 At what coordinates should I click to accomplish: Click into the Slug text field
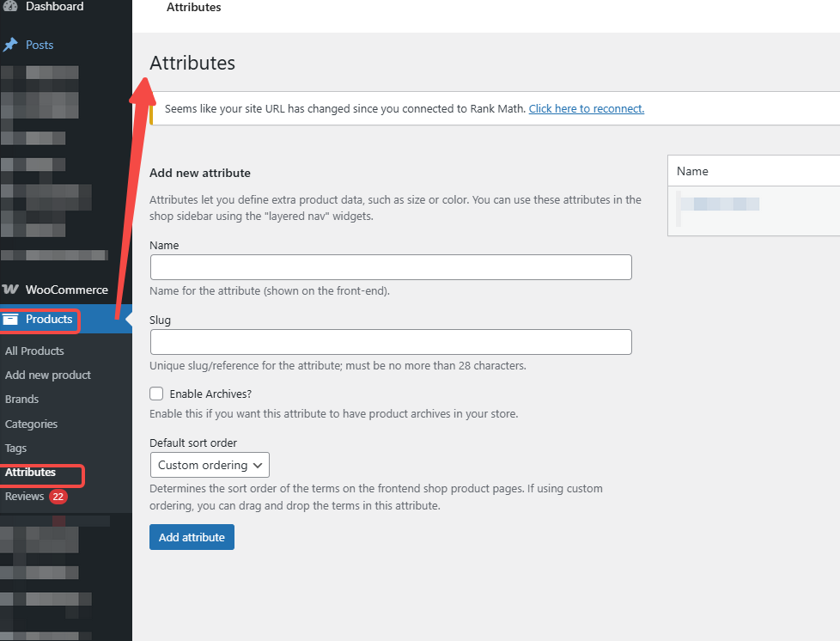[391, 342]
